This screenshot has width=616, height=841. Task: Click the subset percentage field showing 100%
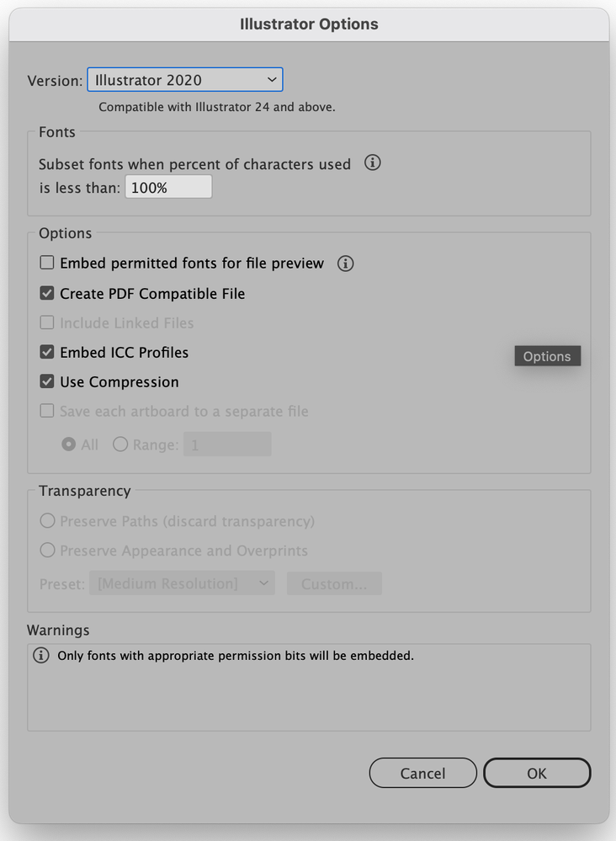point(168,188)
